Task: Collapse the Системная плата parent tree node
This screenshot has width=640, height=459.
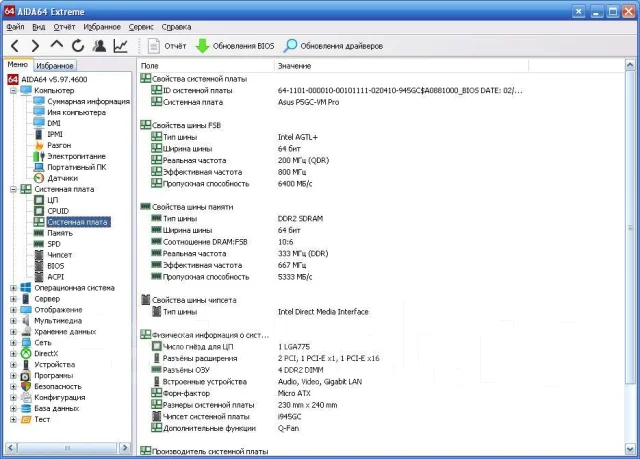Action: pos(13,189)
